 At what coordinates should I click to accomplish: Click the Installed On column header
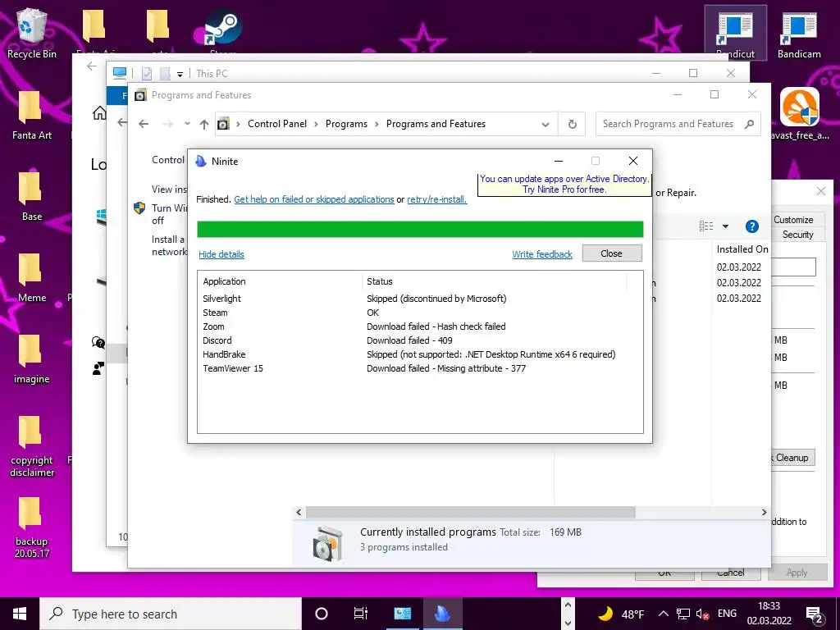[x=742, y=249]
